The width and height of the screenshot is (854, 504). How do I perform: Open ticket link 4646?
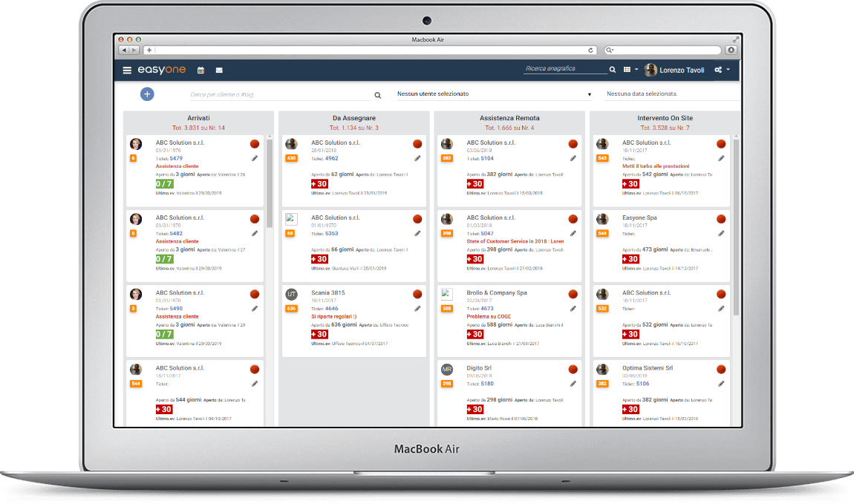[x=332, y=309]
